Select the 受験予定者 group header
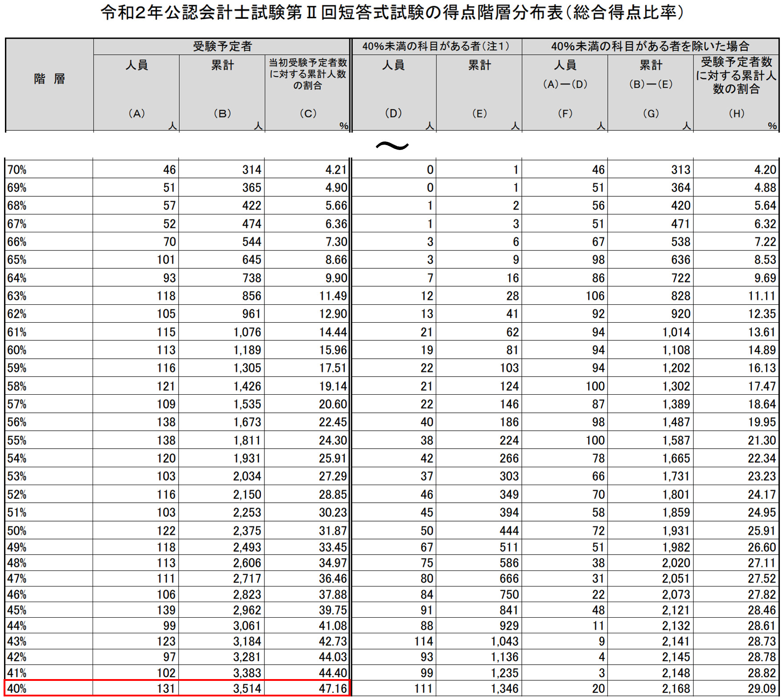783x700 pixels. tap(223, 46)
